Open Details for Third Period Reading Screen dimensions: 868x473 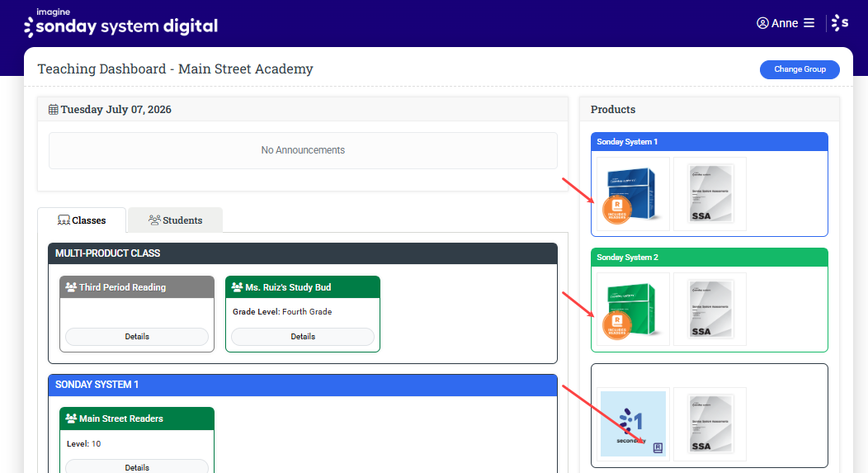137,337
